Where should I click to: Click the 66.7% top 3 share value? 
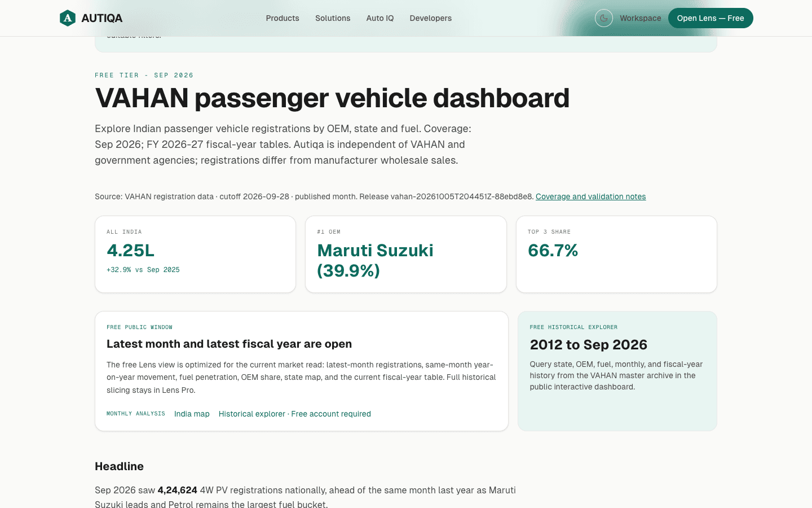[553, 251]
